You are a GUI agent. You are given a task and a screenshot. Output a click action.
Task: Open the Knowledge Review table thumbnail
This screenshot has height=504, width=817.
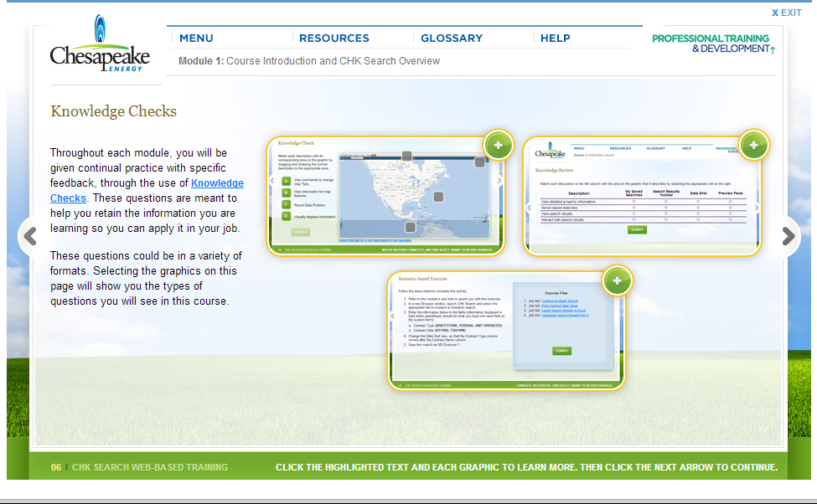(x=642, y=196)
